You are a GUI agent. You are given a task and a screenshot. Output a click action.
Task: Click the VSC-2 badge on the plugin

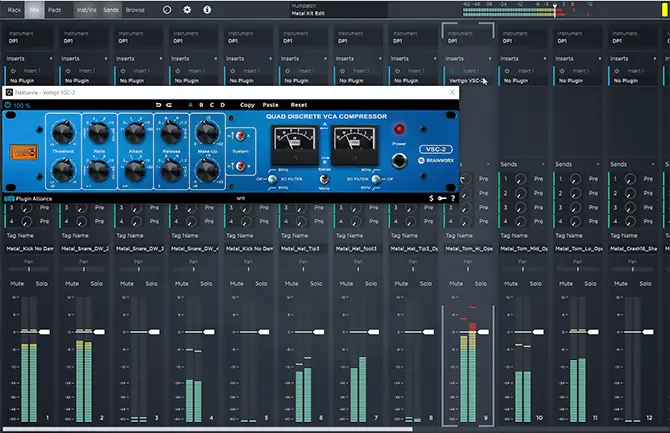(x=436, y=149)
